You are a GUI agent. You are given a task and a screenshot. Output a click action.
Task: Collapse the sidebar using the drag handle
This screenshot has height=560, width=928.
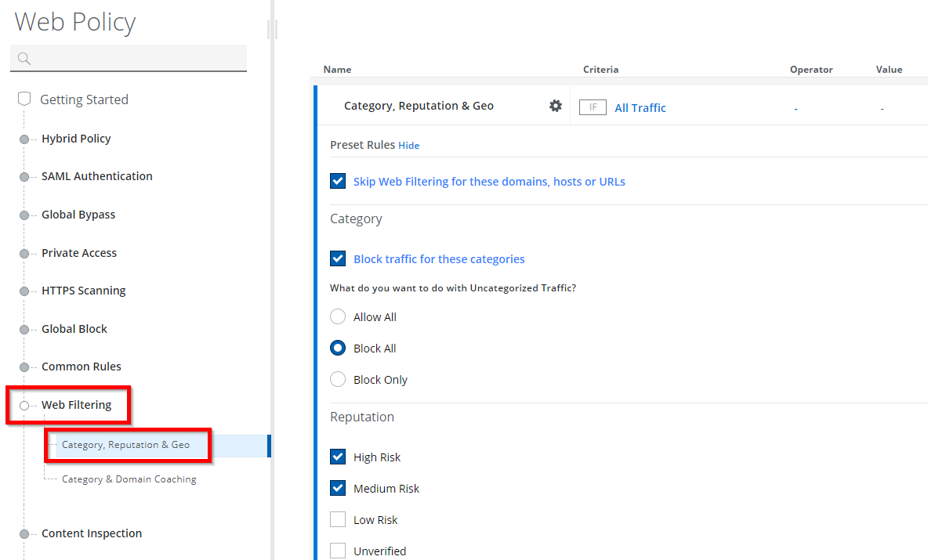point(274,29)
